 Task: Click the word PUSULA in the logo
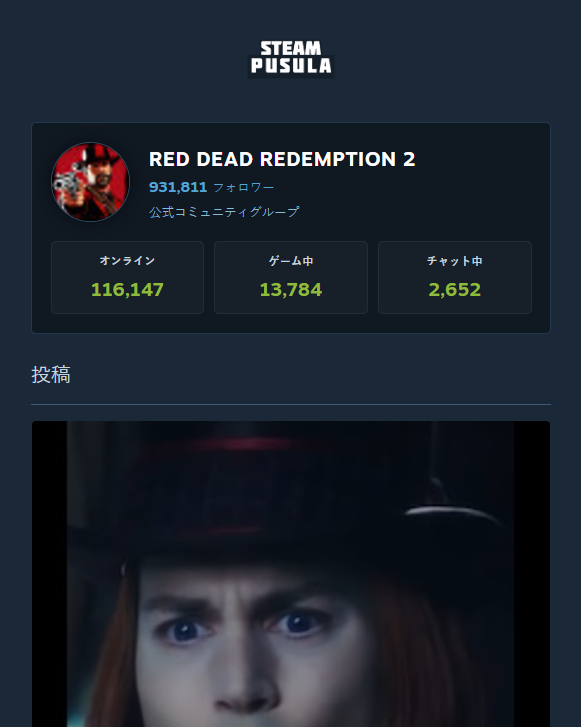pyautogui.click(x=291, y=65)
